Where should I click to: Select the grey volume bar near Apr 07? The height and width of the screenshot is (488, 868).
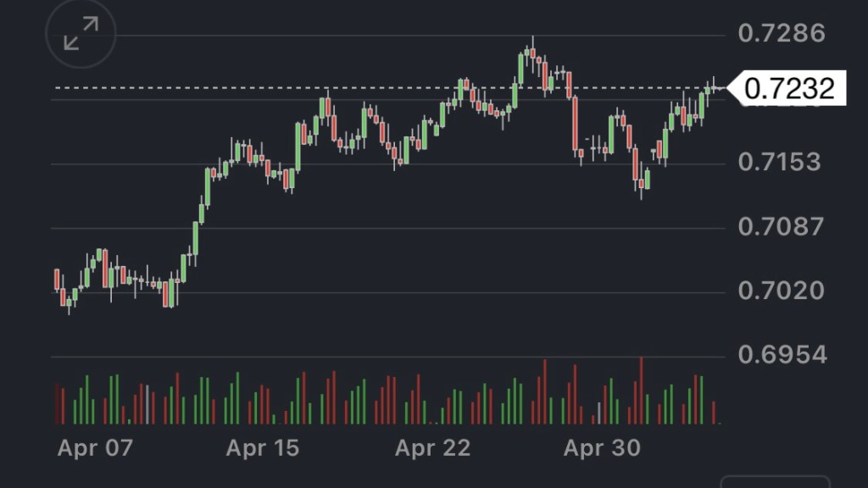click(147, 405)
